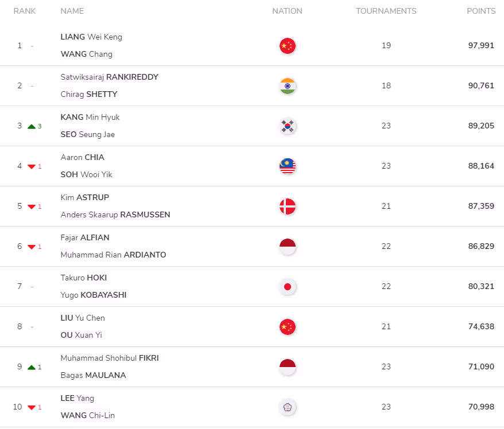This screenshot has height=429, width=504.
Task: Click the RANK column header
Action: [25, 11]
